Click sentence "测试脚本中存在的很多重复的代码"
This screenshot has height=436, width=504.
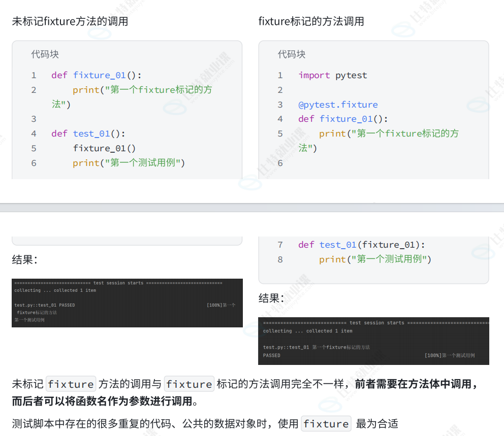coord(91,423)
